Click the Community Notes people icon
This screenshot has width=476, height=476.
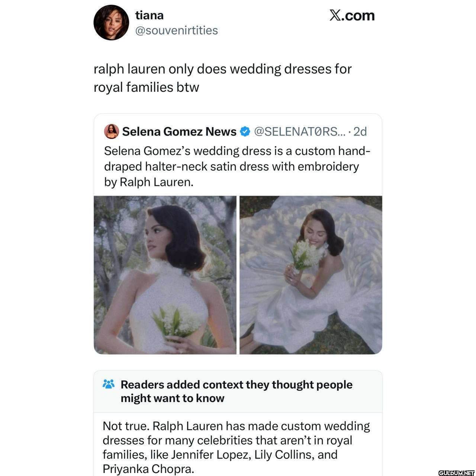(109, 384)
